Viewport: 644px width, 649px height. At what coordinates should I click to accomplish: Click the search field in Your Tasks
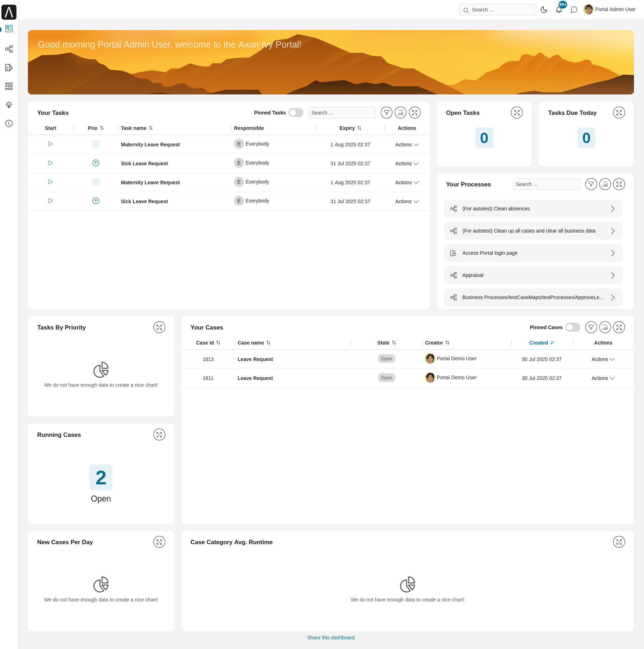[342, 112]
